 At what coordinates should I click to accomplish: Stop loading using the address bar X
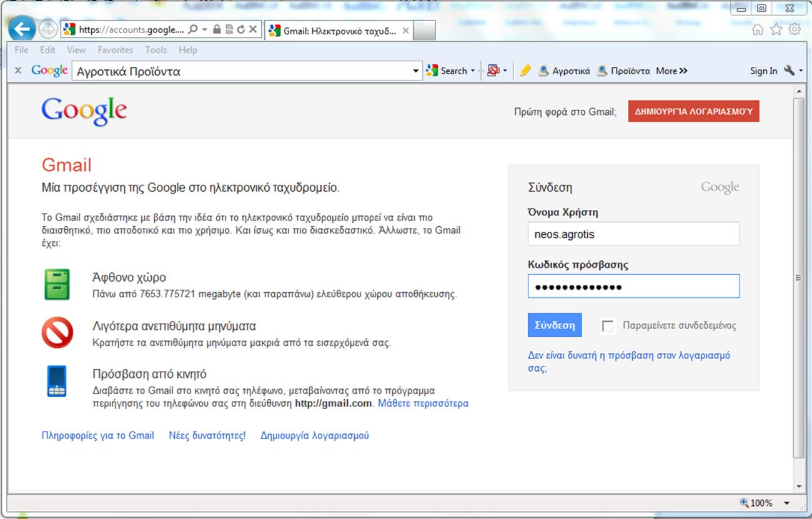(x=252, y=29)
